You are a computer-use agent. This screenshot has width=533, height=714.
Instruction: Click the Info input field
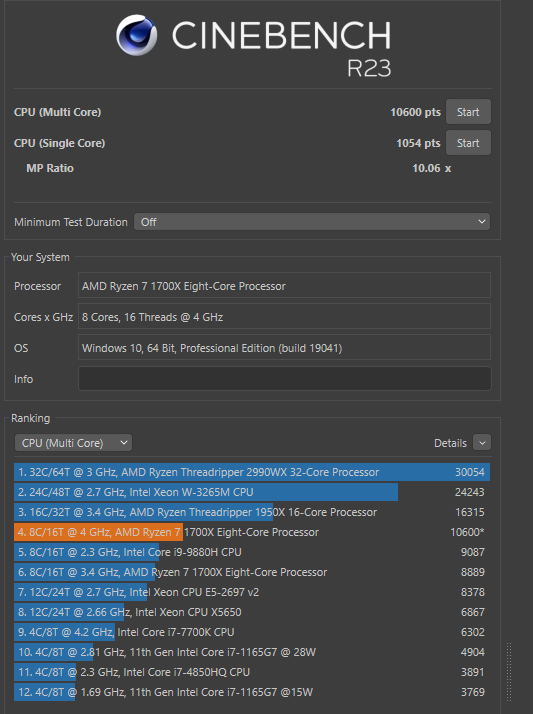click(284, 379)
